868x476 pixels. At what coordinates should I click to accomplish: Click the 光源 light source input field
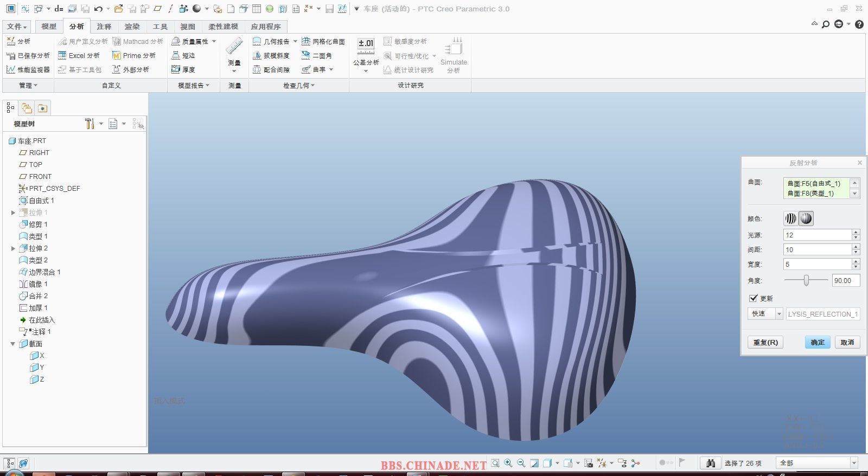pyautogui.click(x=817, y=235)
